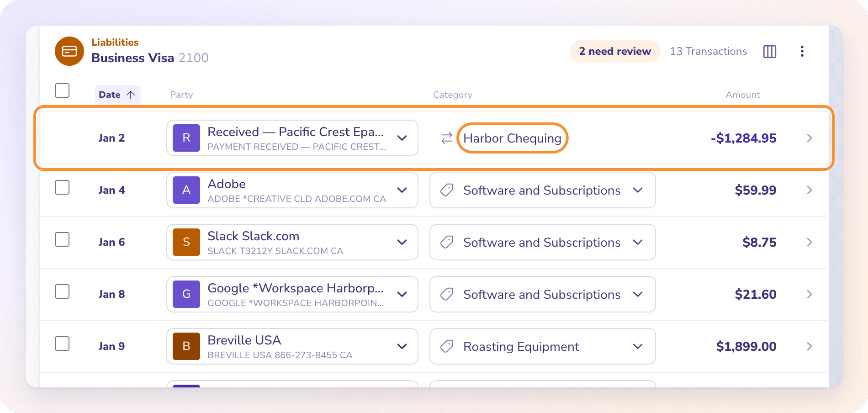Click the 2 need review badge
The height and width of the screenshot is (413, 868).
tap(615, 51)
